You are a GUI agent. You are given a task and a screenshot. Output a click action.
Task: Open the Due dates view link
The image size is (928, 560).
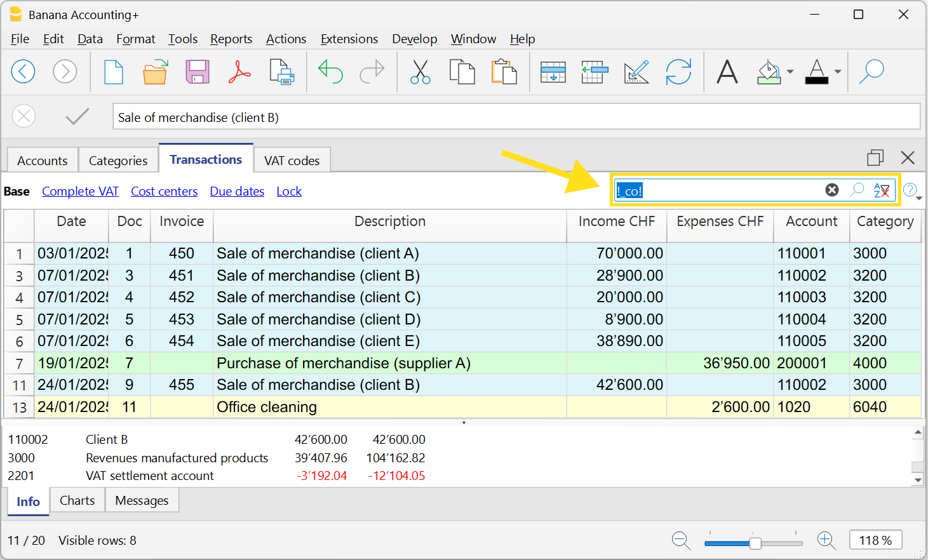(237, 191)
